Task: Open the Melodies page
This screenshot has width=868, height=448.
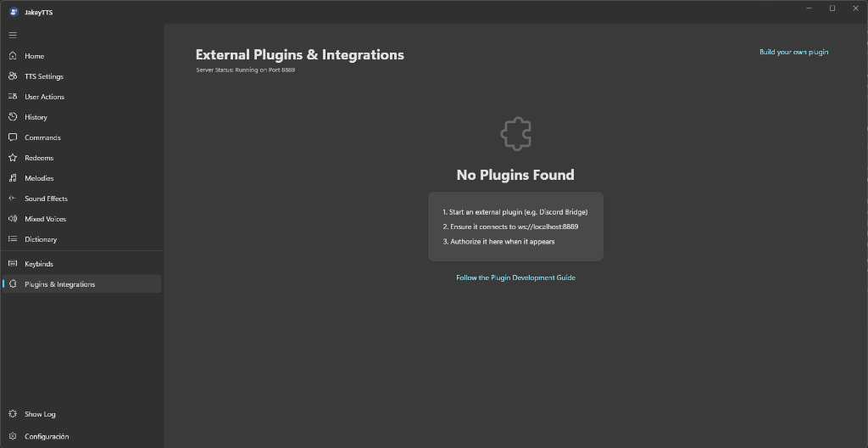Action: pos(82,178)
